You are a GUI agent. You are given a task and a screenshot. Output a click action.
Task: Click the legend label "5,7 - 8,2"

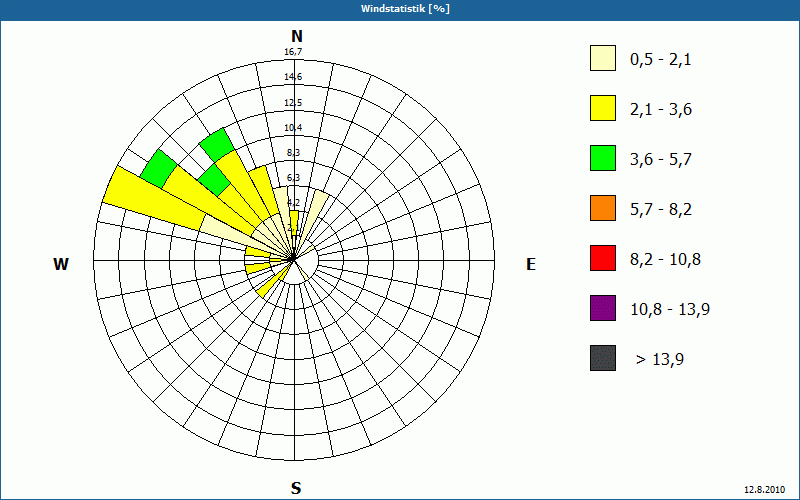[661, 210]
